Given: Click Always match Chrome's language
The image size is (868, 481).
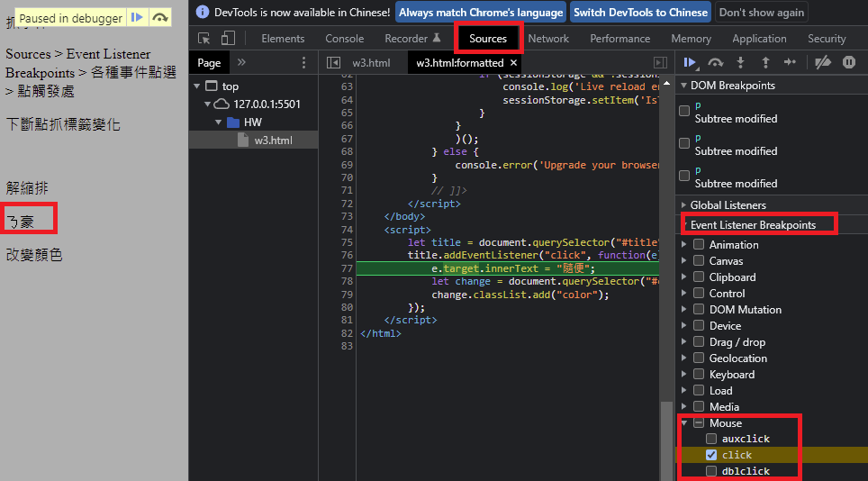Looking at the screenshot, I should click(x=481, y=13).
